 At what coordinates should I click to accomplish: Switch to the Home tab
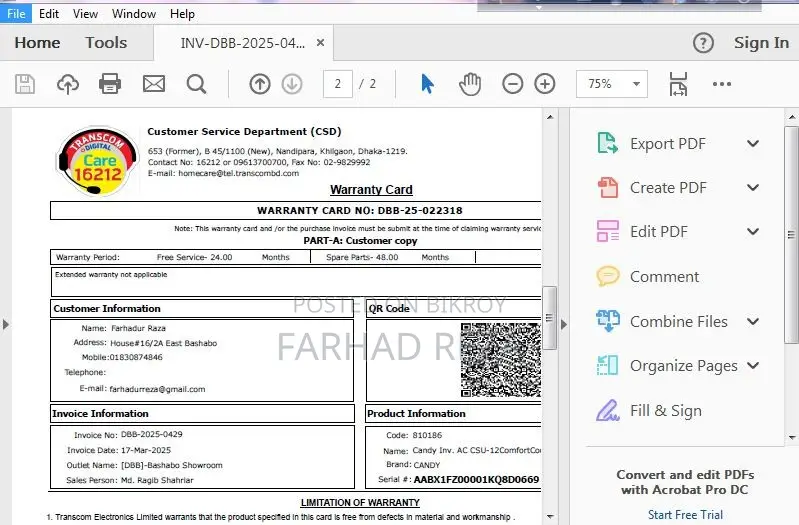(x=37, y=43)
